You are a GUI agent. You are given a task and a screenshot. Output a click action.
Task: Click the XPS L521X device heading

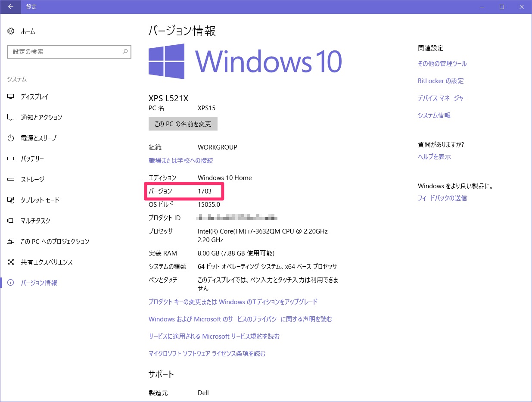(168, 98)
